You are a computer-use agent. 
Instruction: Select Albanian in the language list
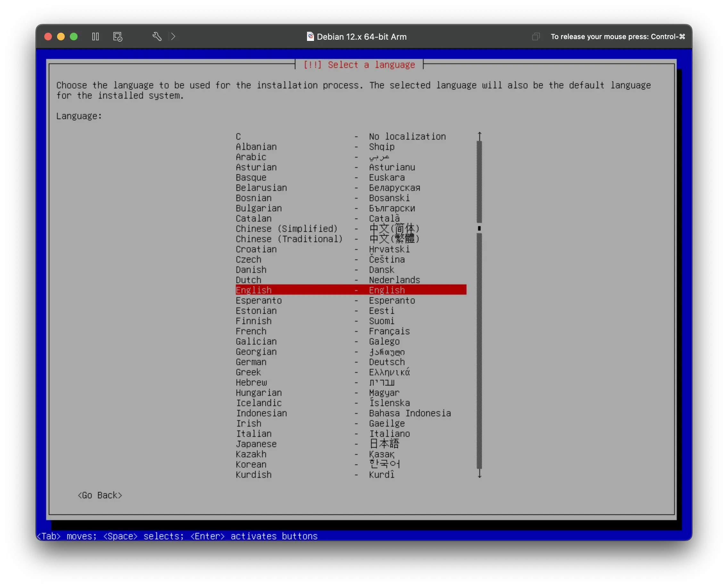pos(351,147)
